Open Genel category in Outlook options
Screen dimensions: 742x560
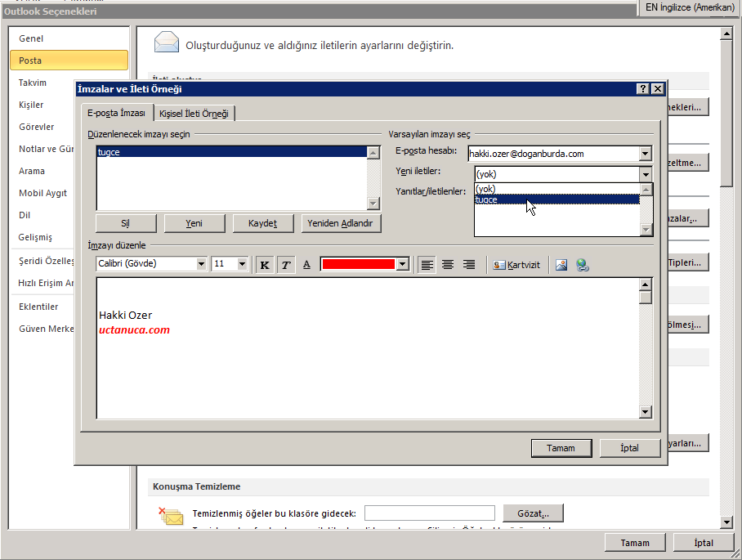69,38
